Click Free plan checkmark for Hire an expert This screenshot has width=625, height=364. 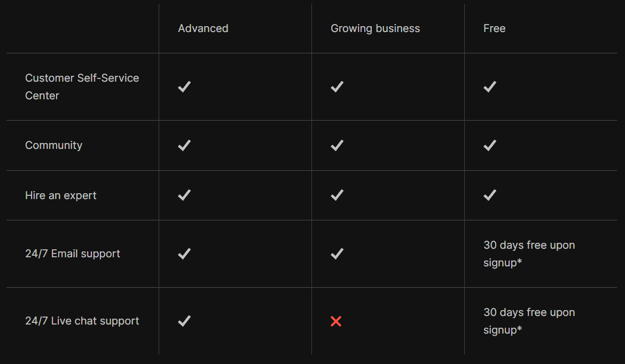click(490, 195)
